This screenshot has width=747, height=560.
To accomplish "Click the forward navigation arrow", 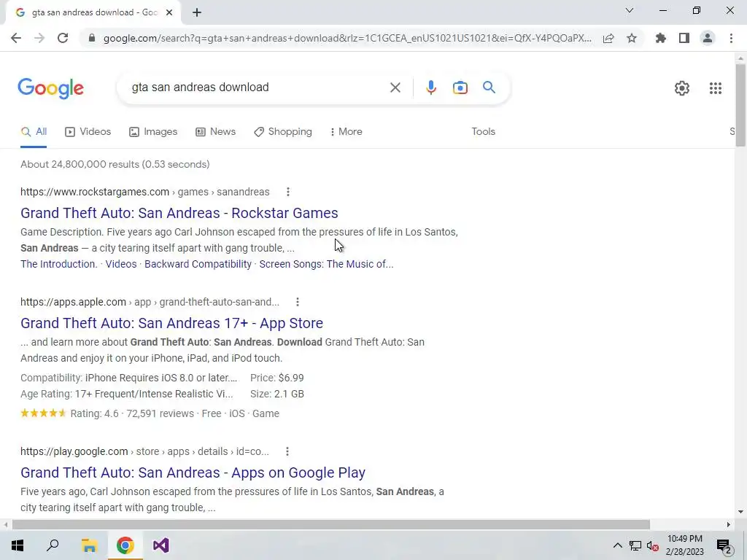I will point(39,38).
